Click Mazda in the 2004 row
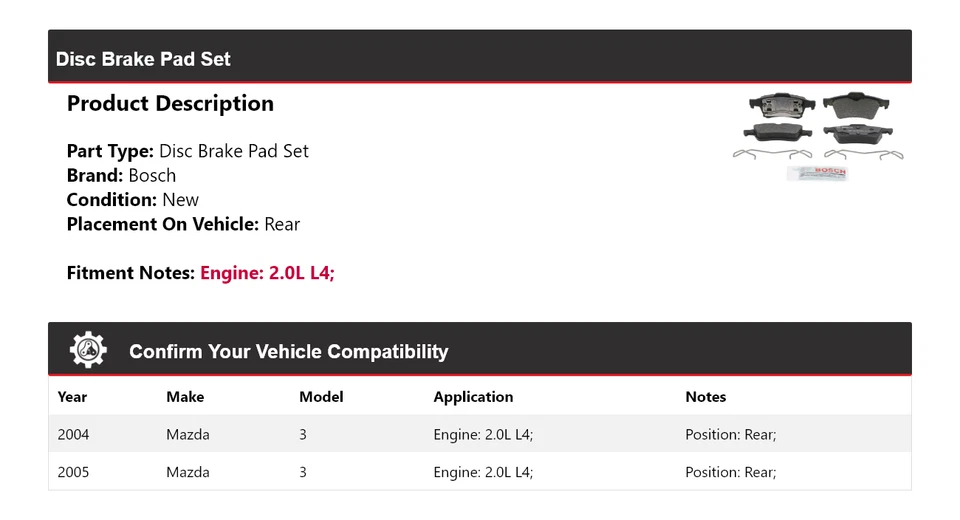 [188, 435]
